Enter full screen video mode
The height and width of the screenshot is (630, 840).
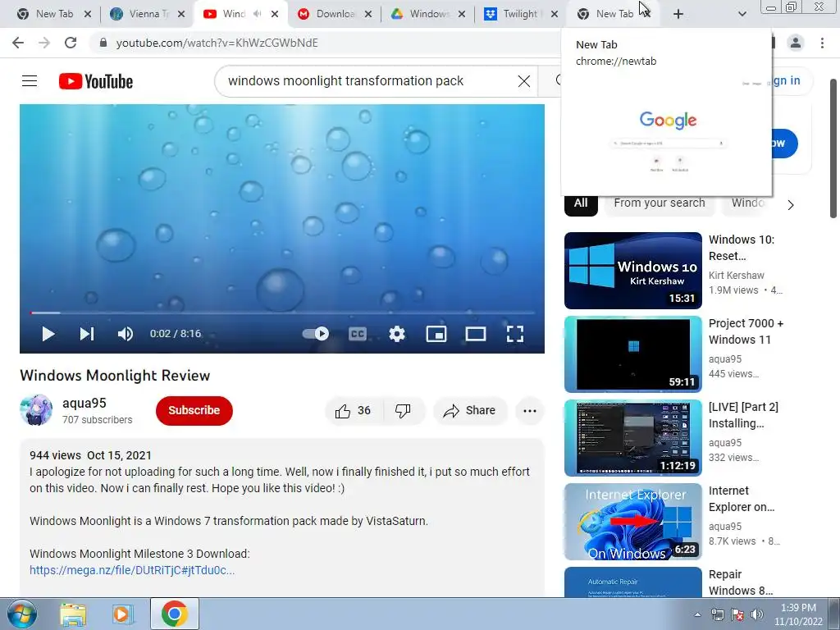pyautogui.click(x=515, y=334)
